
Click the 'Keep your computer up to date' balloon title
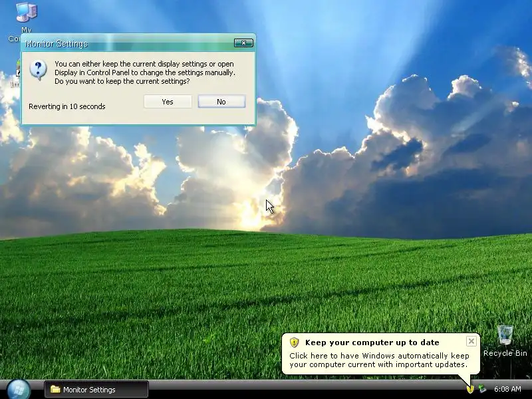pyautogui.click(x=372, y=342)
